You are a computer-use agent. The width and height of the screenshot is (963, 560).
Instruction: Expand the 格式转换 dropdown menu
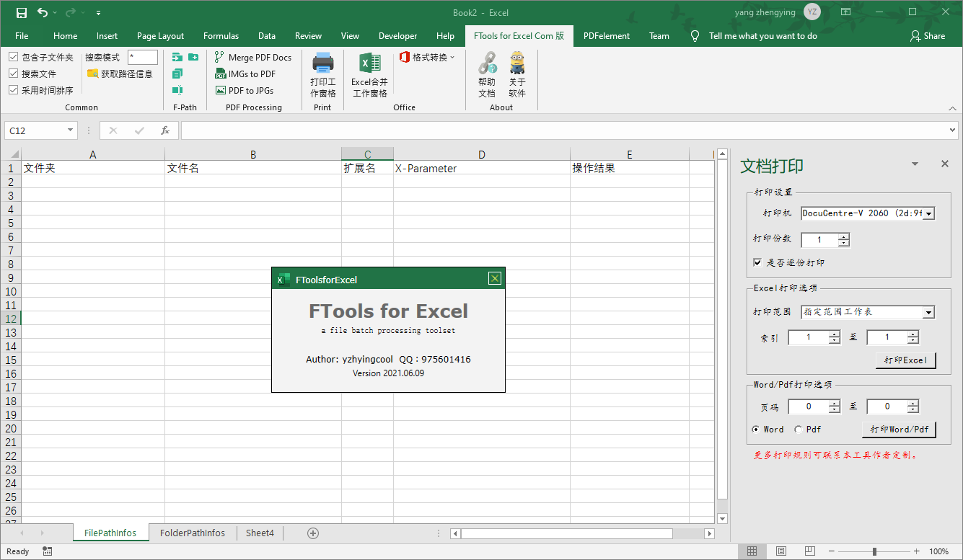click(427, 57)
